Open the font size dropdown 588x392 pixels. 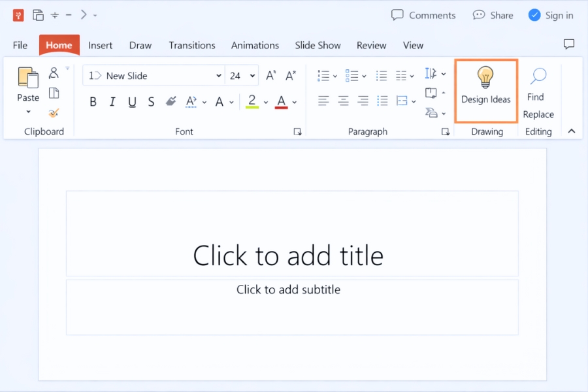(x=253, y=75)
